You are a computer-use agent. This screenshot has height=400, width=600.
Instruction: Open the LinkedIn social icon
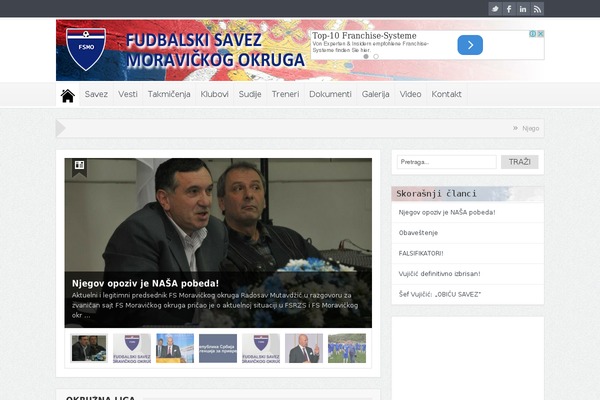[523, 9]
